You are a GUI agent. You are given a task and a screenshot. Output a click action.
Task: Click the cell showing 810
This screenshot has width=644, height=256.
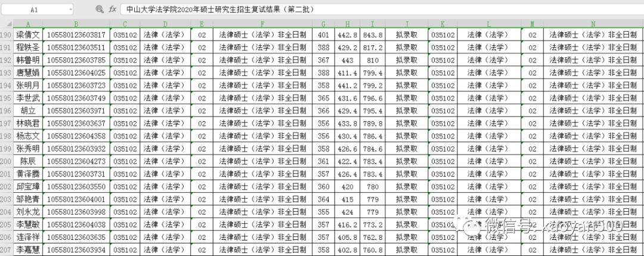click(x=373, y=60)
